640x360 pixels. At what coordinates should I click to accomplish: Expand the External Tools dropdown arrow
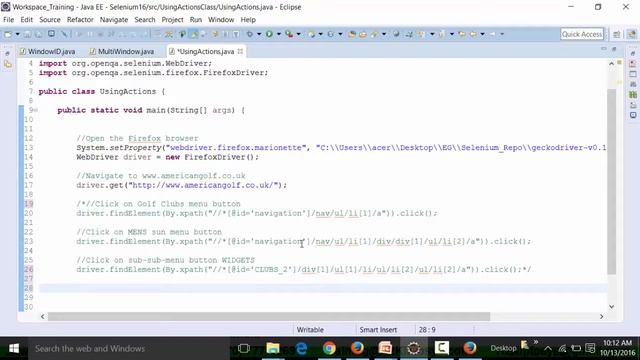pyautogui.click(x=299, y=34)
